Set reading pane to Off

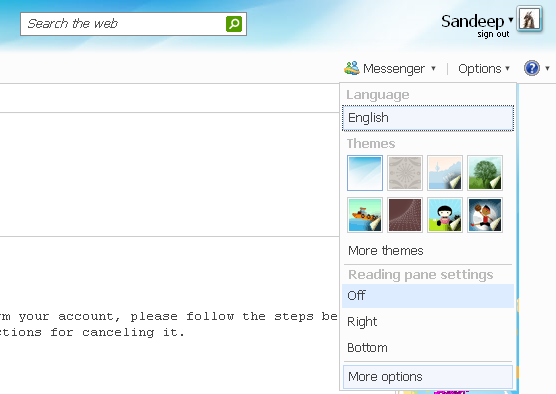click(x=428, y=296)
